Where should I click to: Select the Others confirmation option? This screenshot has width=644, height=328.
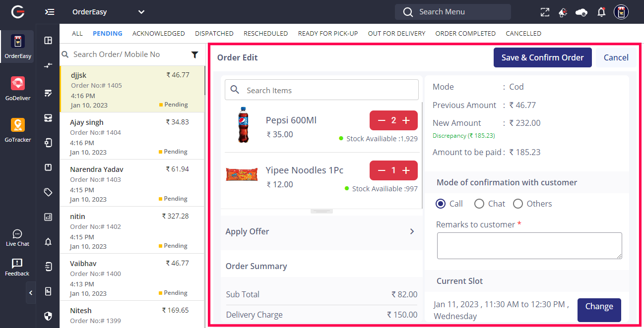tap(518, 204)
